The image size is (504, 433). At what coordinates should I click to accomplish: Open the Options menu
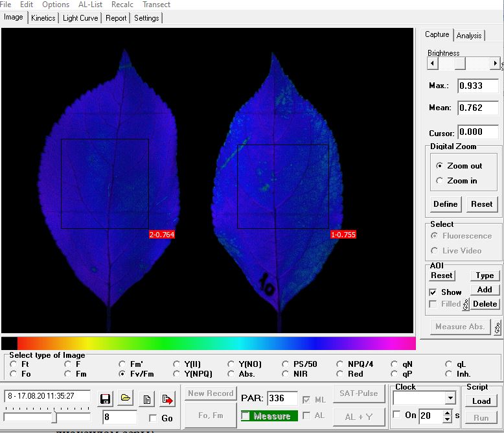pos(56,5)
